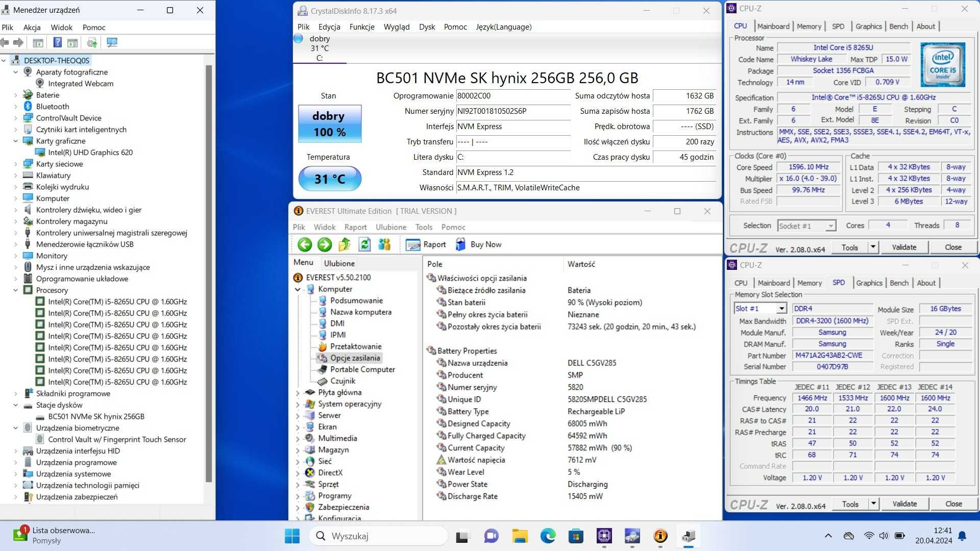Open File Explorer from the taskbar
980x551 pixels.
(520, 536)
